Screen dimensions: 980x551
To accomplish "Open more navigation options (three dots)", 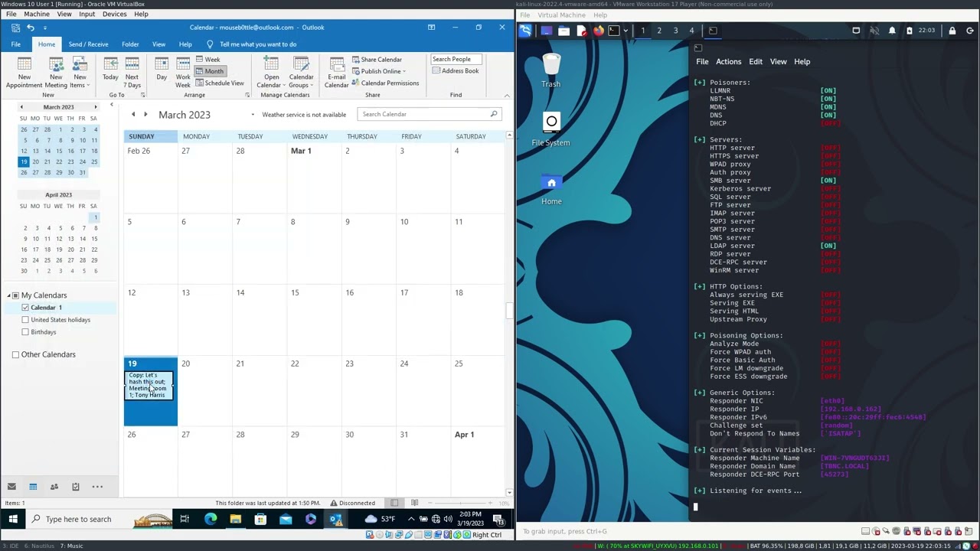I will pyautogui.click(x=97, y=487).
